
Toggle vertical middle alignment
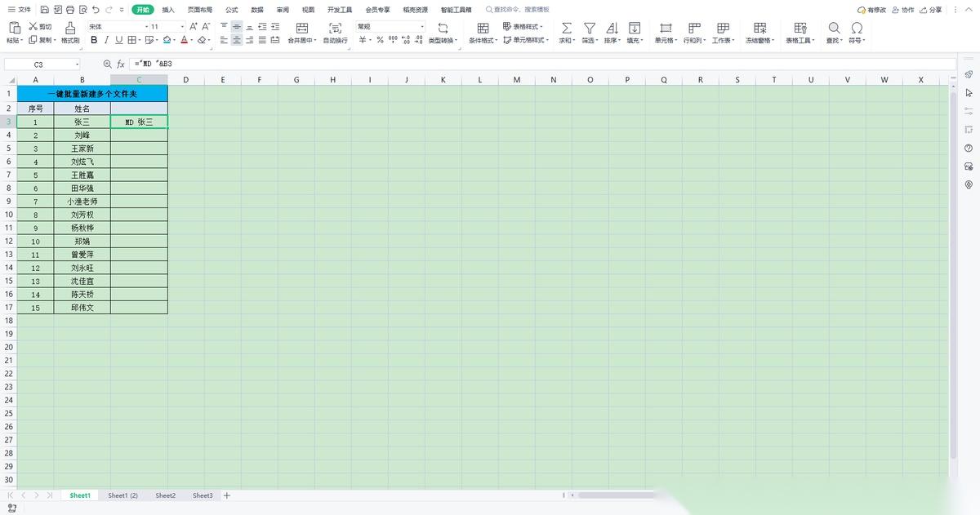(236, 27)
